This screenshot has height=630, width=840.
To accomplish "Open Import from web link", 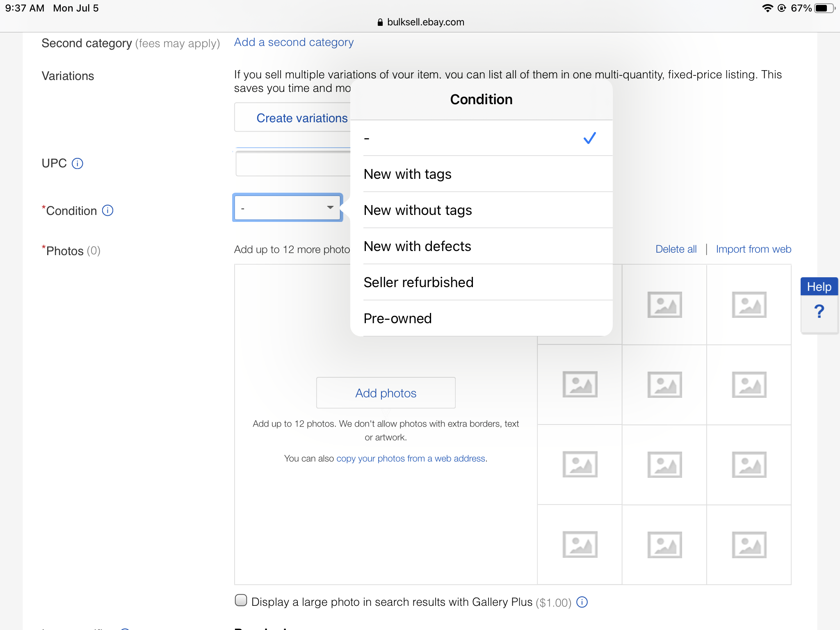I will point(753,249).
